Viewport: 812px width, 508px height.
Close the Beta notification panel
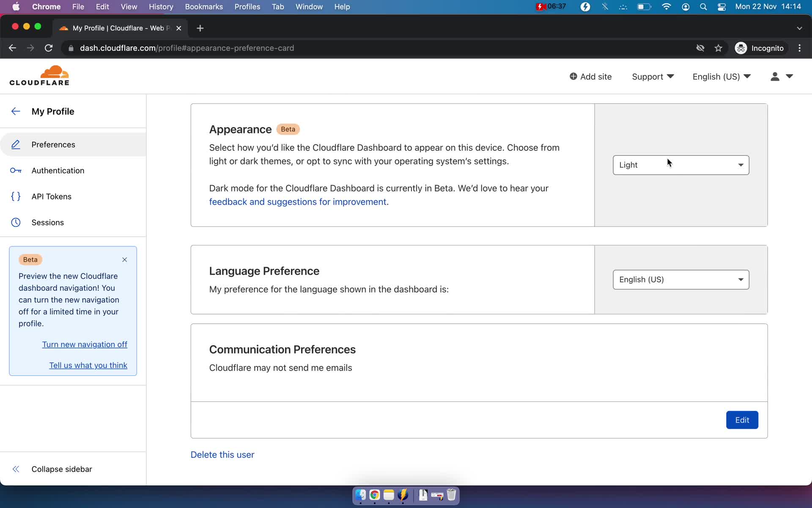pos(124,259)
